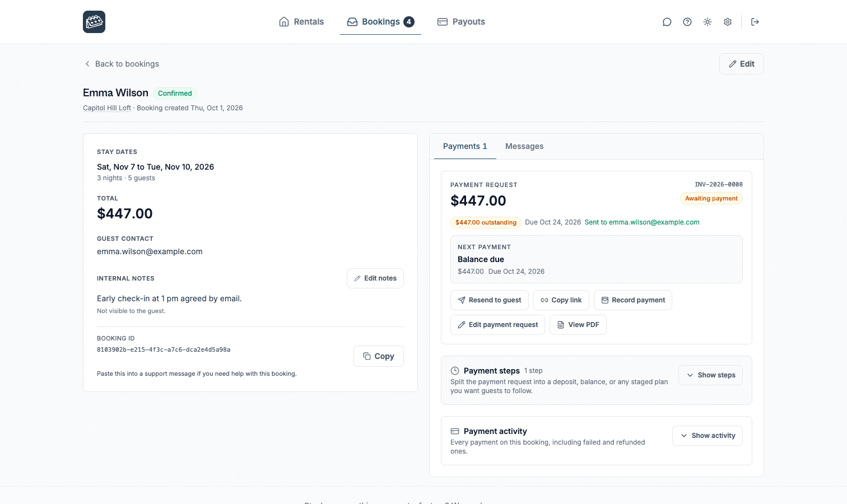Screen dimensions: 847x504
Task: Click Edit notes button
Action: click(375, 278)
